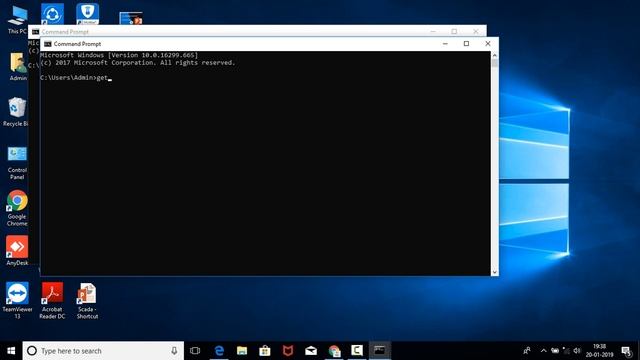The image size is (640, 360).
Task: Open the Windows Start menu
Action: pyautogui.click(x=11, y=351)
